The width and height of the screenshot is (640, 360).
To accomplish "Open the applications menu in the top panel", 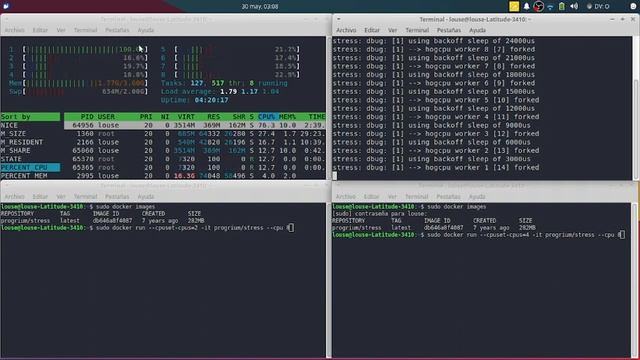I will [x=6, y=6].
